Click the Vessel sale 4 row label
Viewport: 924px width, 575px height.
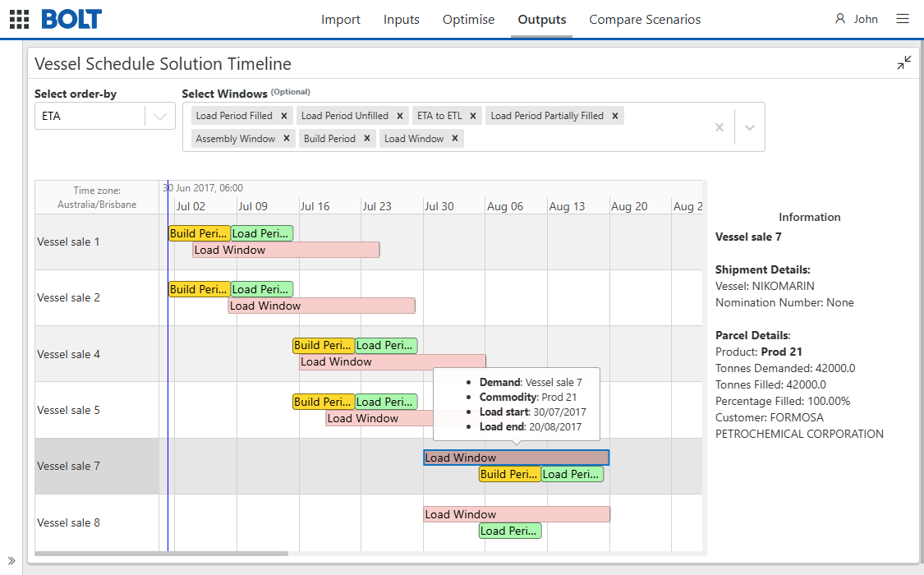pos(68,354)
